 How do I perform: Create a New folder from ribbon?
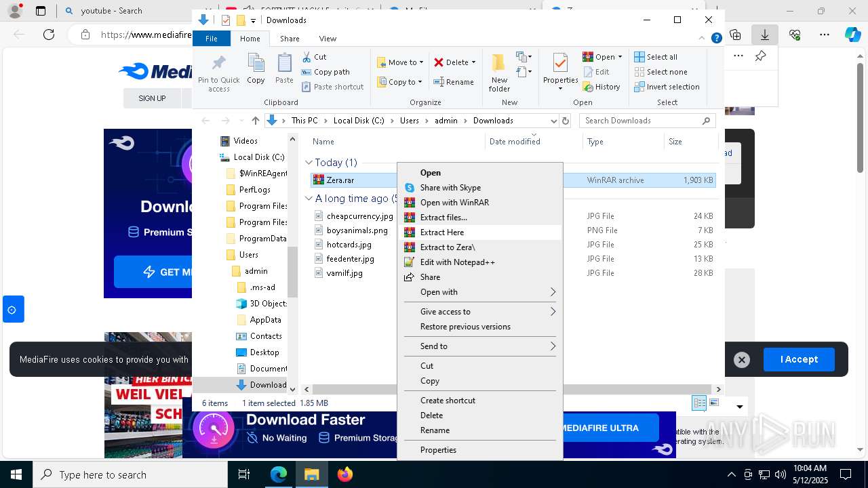tap(499, 73)
